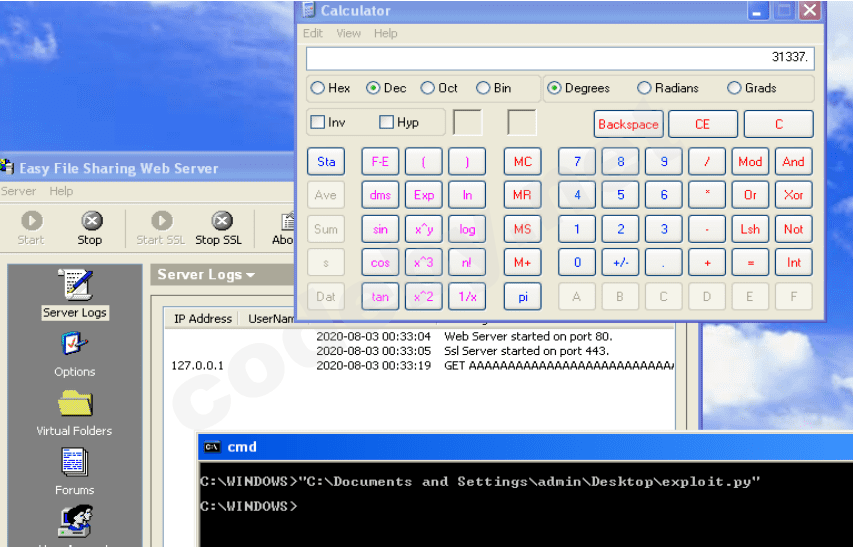Click the equals button
The width and height of the screenshot is (853, 547).
750,263
